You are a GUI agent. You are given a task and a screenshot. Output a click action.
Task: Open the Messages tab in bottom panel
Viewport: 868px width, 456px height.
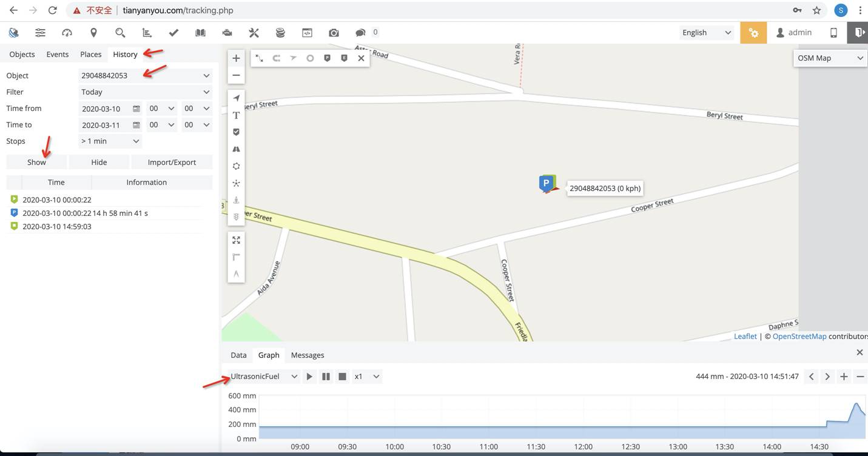(308, 355)
